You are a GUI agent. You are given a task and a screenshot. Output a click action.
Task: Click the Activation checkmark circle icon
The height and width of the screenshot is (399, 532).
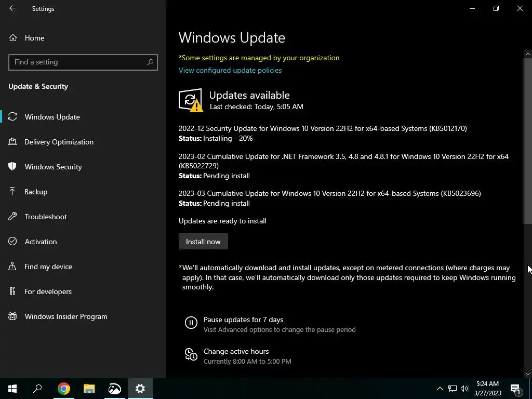12,241
